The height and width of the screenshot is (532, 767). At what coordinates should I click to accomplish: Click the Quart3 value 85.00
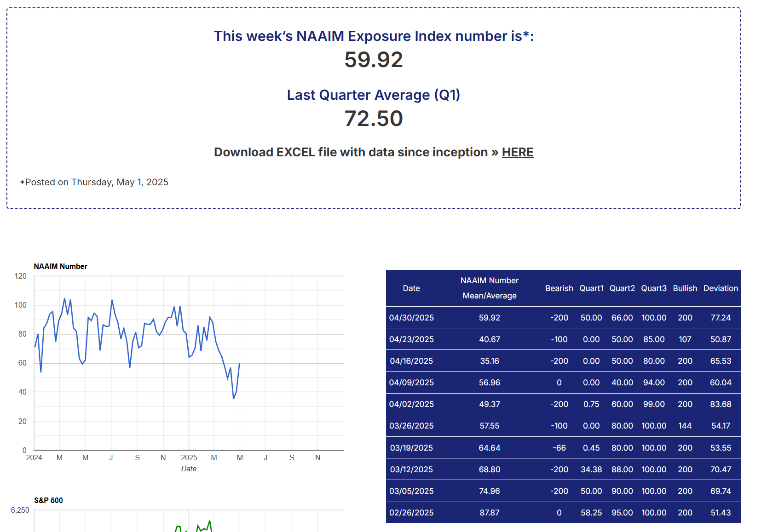click(654, 339)
